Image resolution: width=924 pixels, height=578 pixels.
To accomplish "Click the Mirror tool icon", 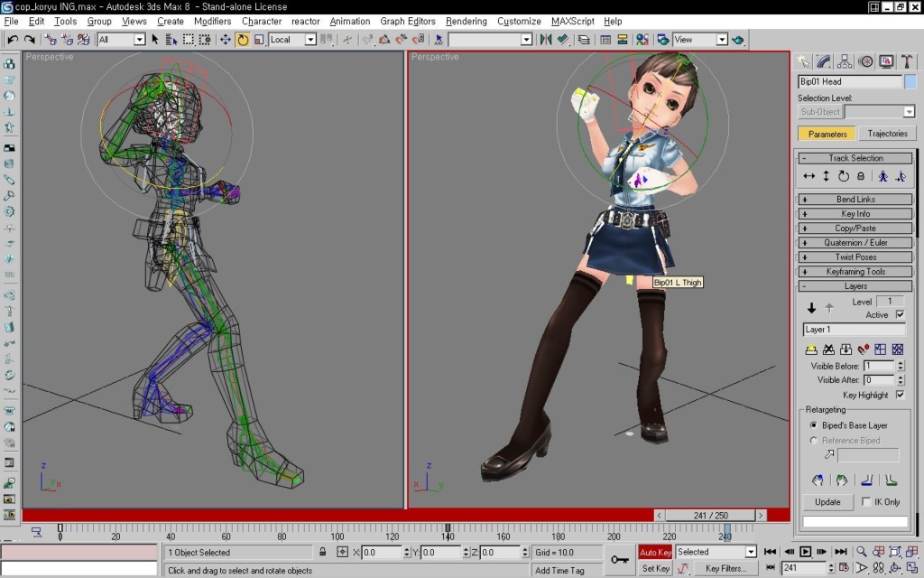I will tap(546, 40).
